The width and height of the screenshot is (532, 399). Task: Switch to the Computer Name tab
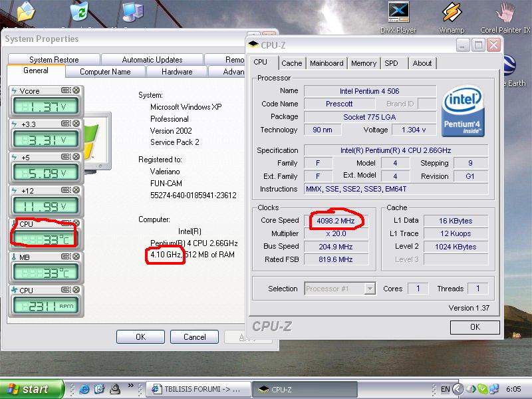tap(105, 72)
